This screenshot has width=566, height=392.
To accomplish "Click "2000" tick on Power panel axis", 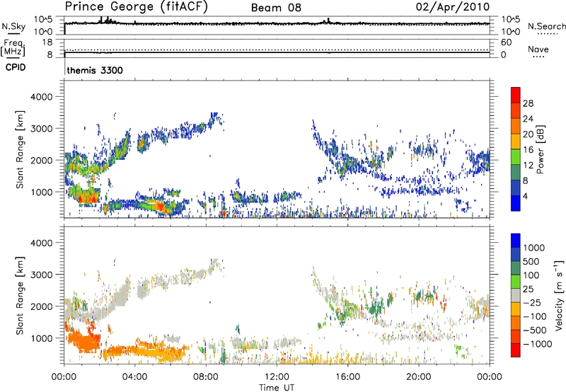I will (x=42, y=160).
